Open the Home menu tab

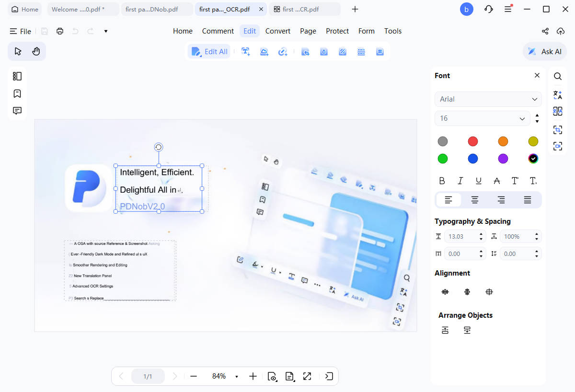(x=183, y=31)
